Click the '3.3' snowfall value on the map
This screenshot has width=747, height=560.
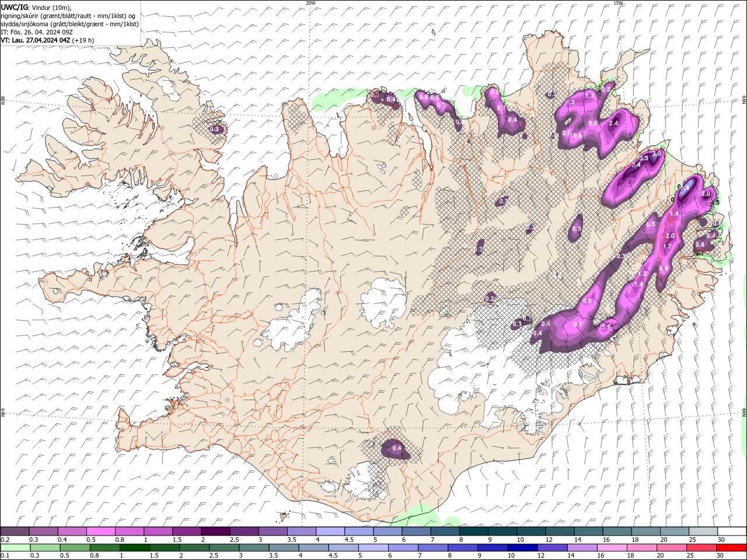[x=644, y=158]
